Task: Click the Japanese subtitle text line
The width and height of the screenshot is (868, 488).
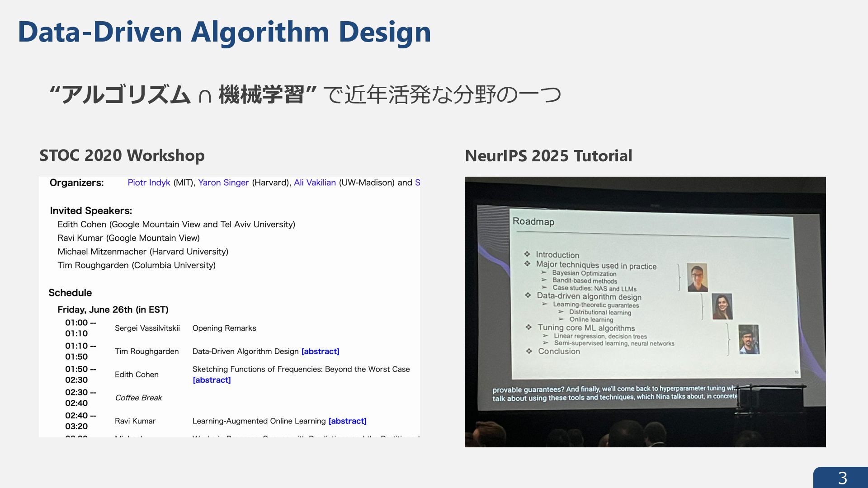Action: point(305,95)
